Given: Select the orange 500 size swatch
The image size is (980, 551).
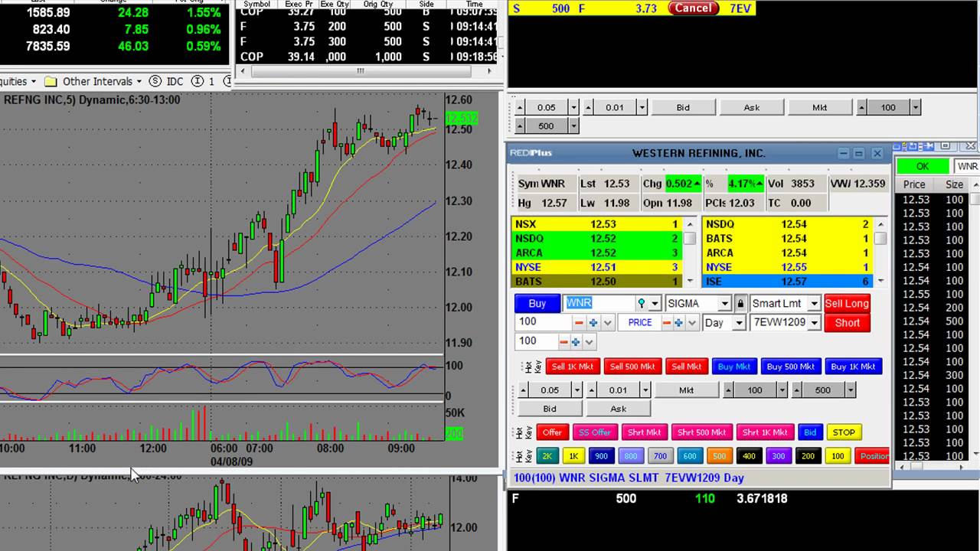Looking at the screenshot, I should pyautogui.click(x=719, y=456).
